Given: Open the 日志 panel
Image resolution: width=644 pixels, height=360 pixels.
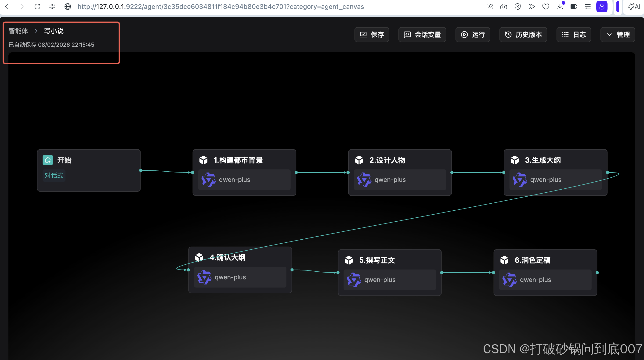Looking at the screenshot, I should pos(574,35).
